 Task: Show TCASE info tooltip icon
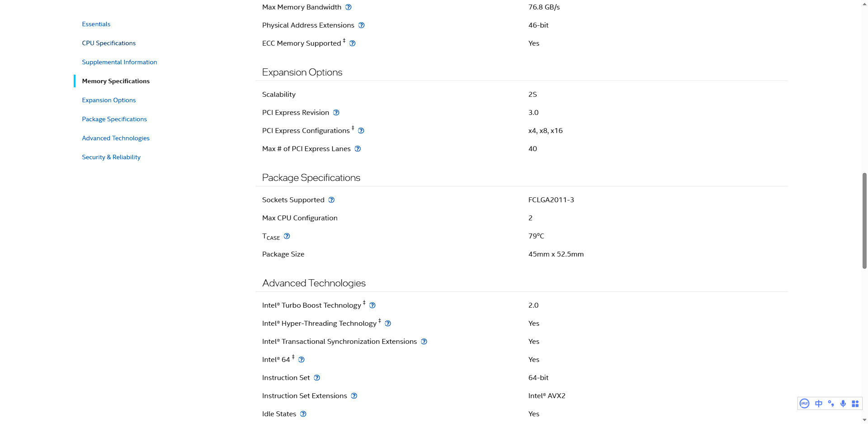coord(287,236)
